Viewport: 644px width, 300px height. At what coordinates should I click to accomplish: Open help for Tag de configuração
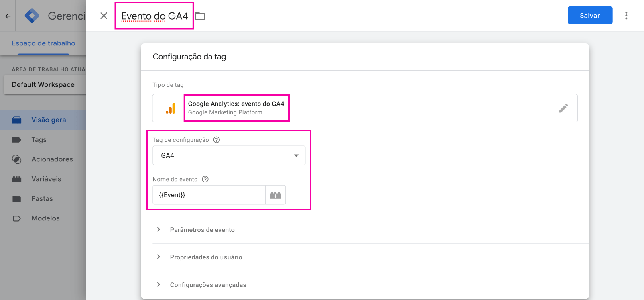click(x=217, y=140)
